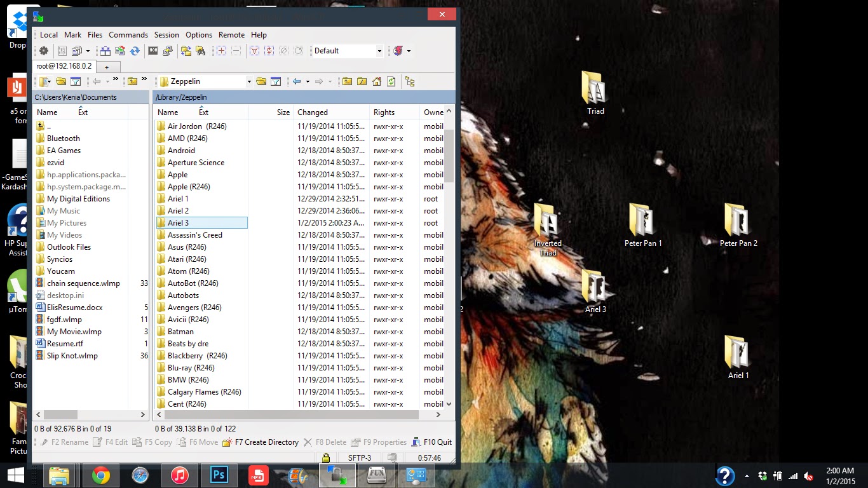Select the root@192.168.0.2 session tab

click(x=64, y=66)
